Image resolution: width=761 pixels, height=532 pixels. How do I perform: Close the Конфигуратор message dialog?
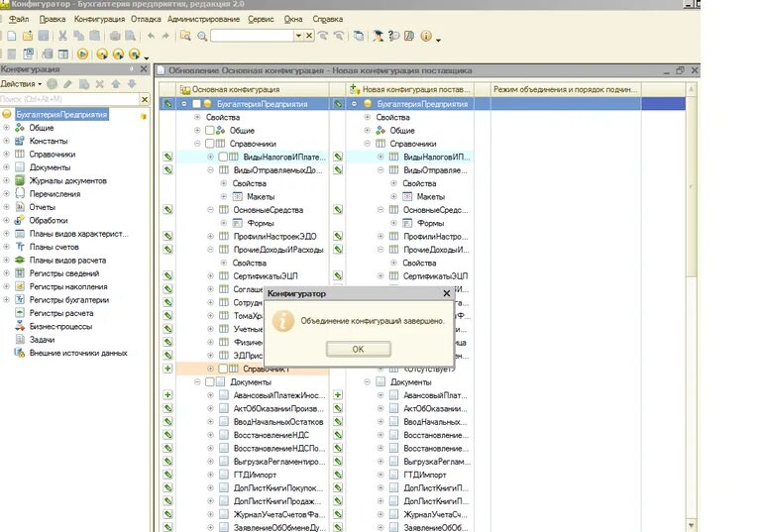pyautogui.click(x=447, y=293)
